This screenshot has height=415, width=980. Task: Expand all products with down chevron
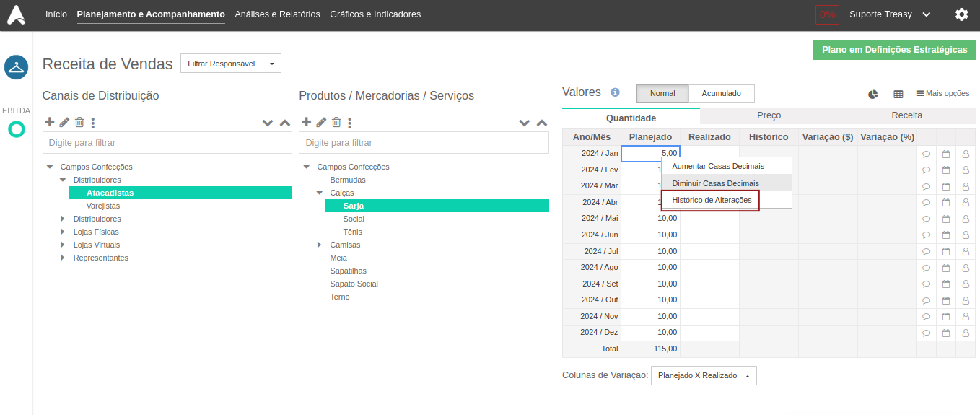coord(525,123)
